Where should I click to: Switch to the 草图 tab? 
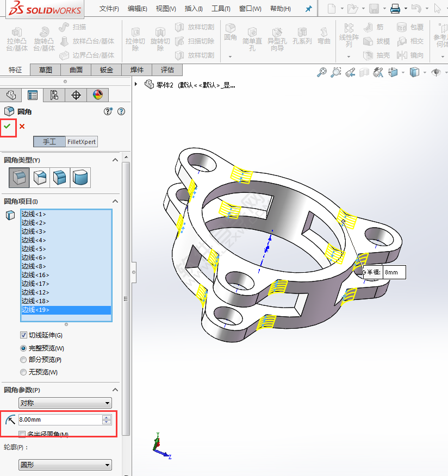tap(46, 70)
